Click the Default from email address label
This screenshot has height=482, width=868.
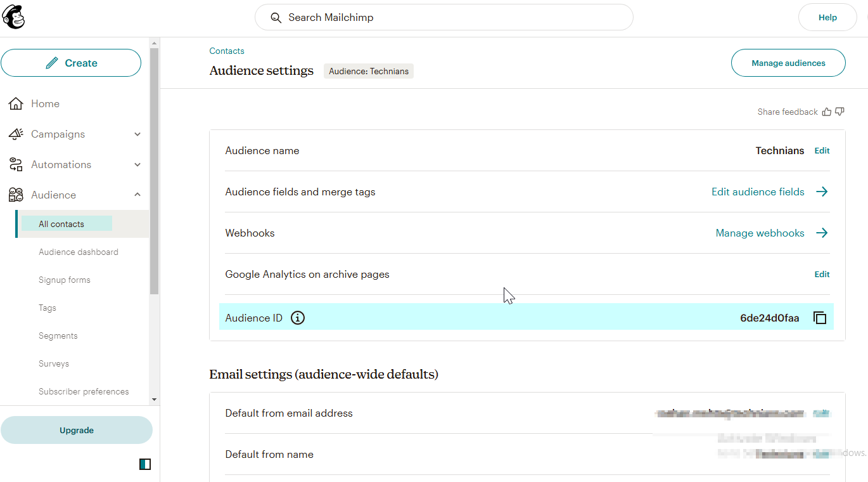point(289,413)
